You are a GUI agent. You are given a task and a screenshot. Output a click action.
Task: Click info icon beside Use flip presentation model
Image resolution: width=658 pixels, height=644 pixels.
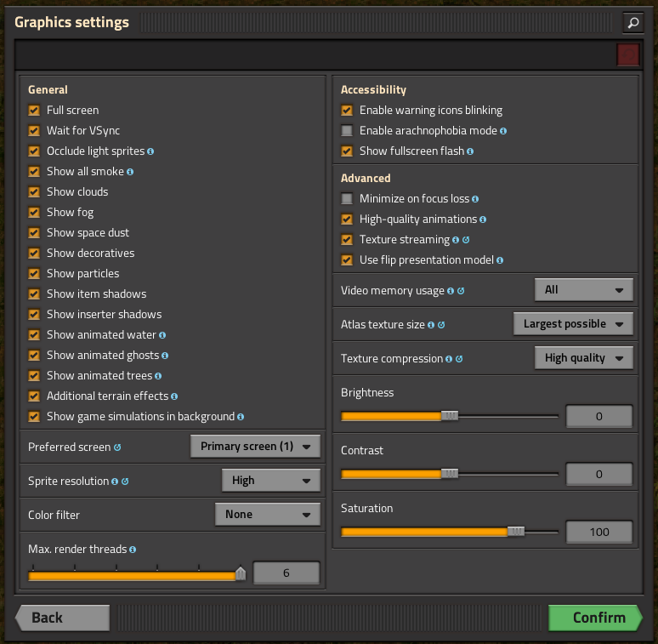(500, 260)
